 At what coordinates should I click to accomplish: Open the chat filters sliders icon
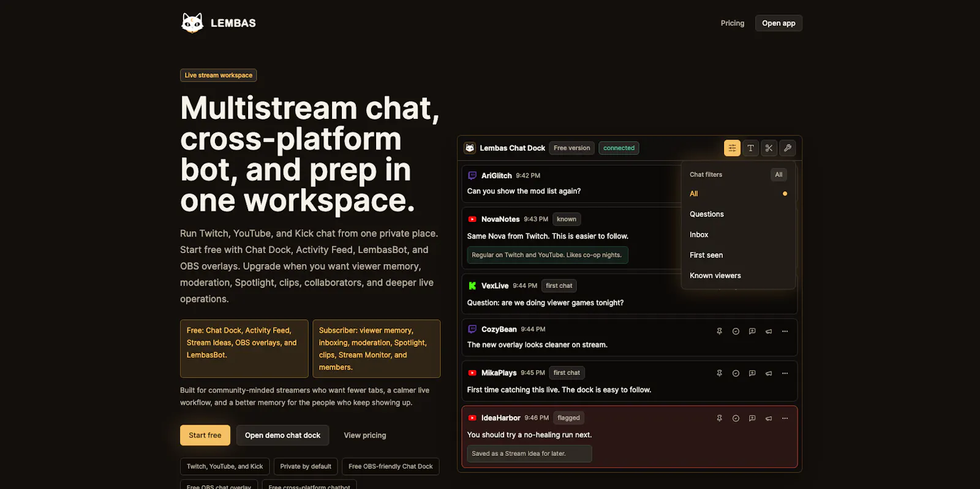tap(732, 148)
